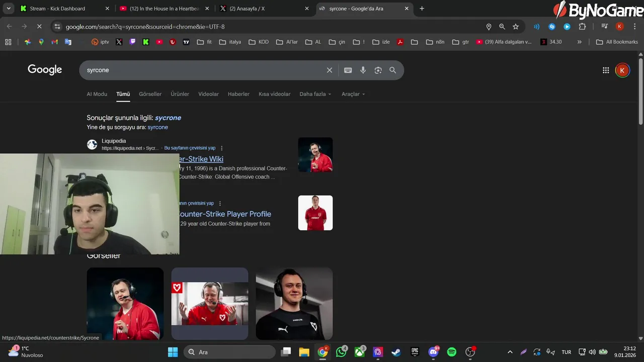Go back to the previous page
Viewport: 644px width, 362px height.
(x=10, y=27)
